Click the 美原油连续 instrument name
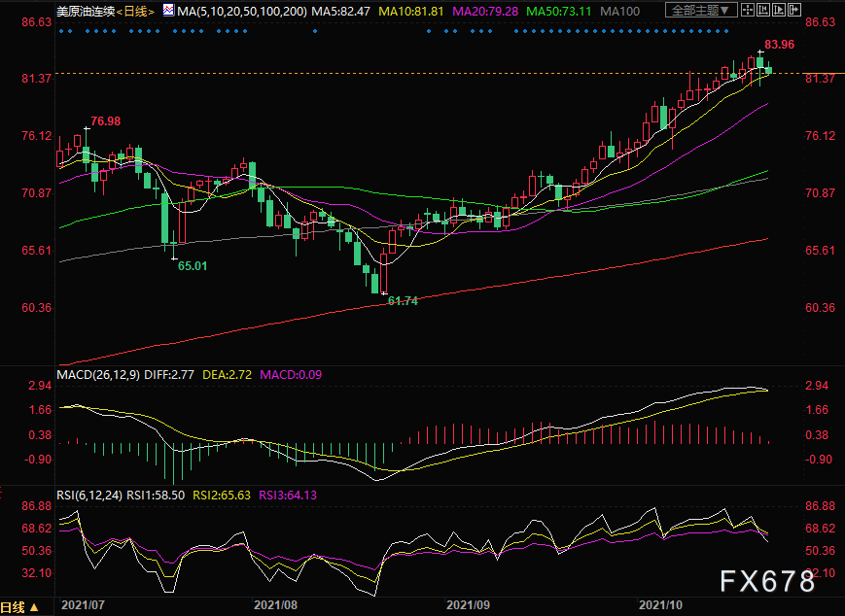This screenshot has width=845, height=616. (x=86, y=11)
